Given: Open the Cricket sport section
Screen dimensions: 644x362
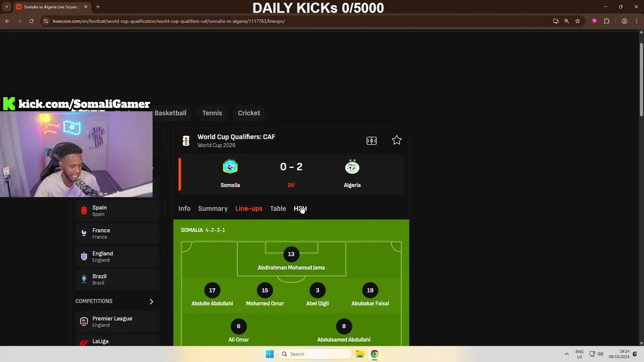Looking at the screenshot, I should tap(249, 113).
